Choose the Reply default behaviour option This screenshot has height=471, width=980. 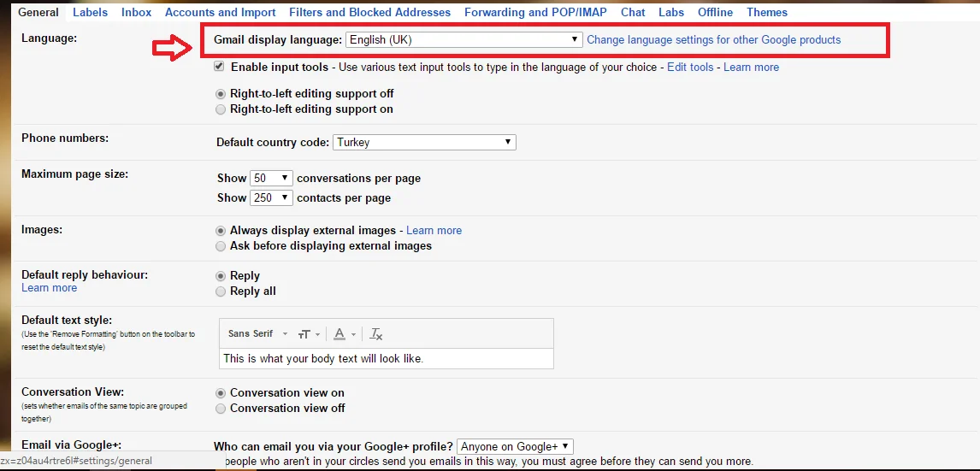pyautogui.click(x=220, y=276)
